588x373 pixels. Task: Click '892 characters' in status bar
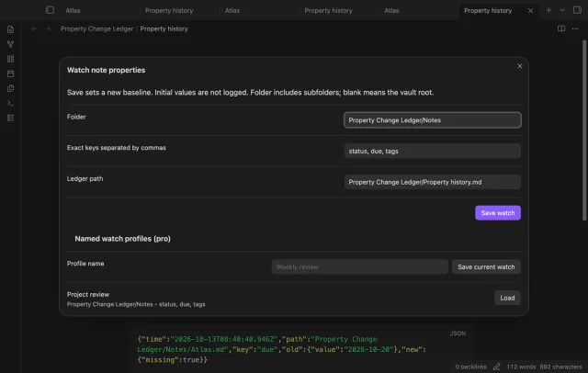click(x=560, y=367)
